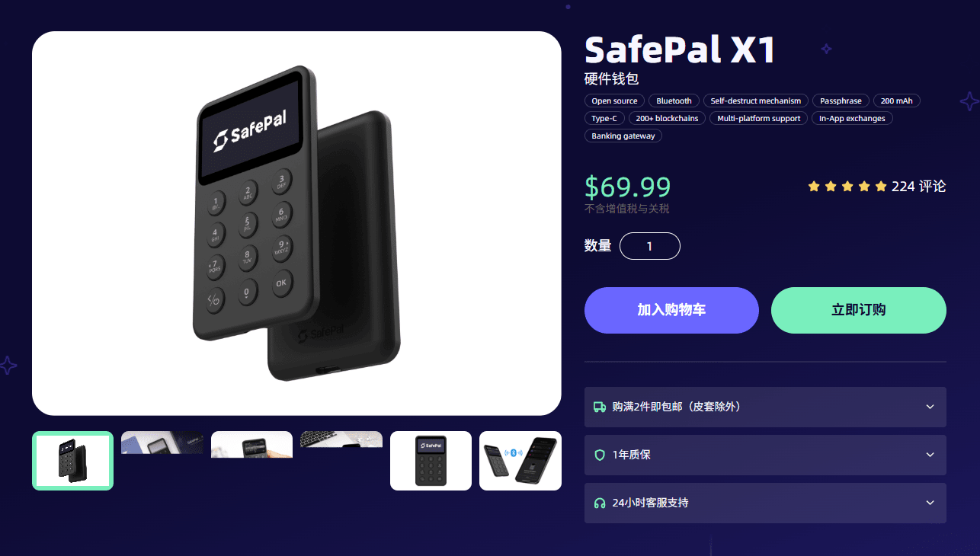This screenshot has width=980, height=556.
Task: Click the Banking gateway tag
Action: tap(623, 136)
